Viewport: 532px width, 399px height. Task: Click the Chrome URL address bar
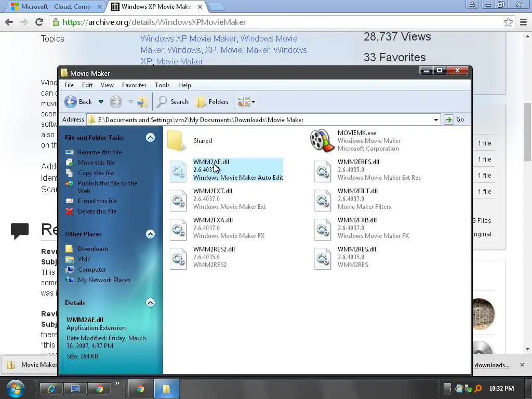(282, 22)
